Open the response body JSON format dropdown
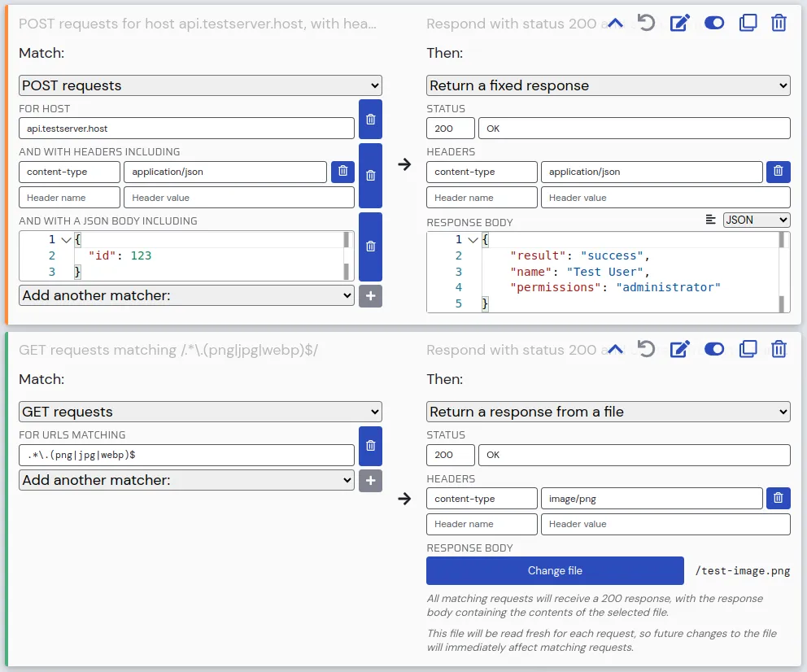This screenshot has width=807, height=672. pos(756,220)
